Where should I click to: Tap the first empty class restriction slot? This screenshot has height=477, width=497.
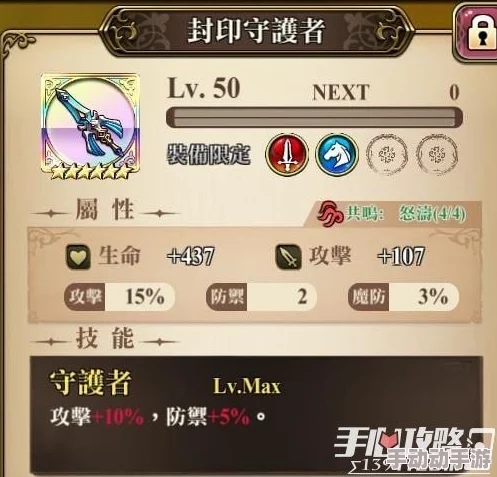[387, 154]
